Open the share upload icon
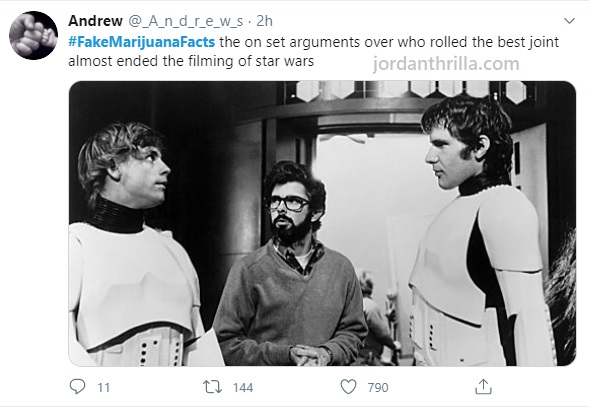 point(483,386)
